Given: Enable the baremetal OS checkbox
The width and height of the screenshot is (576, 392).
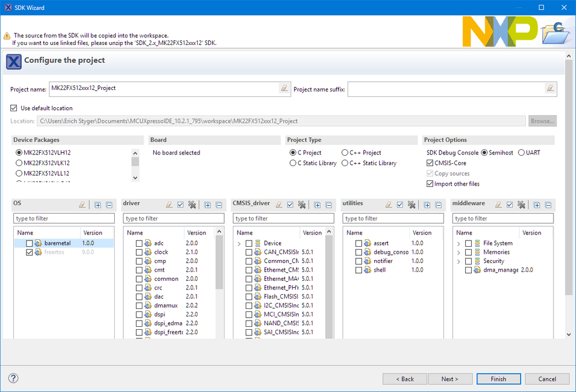Looking at the screenshot, I should [29, 243].
